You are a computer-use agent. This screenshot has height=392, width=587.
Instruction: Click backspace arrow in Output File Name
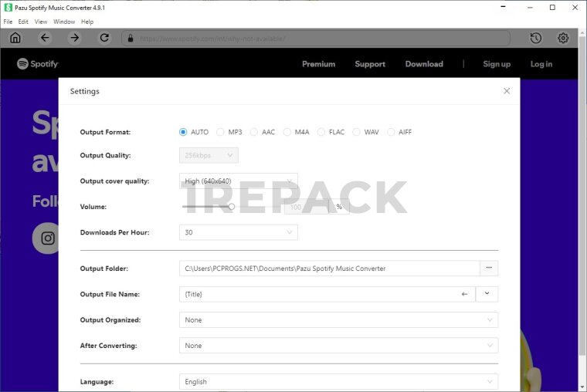[465, 294]
